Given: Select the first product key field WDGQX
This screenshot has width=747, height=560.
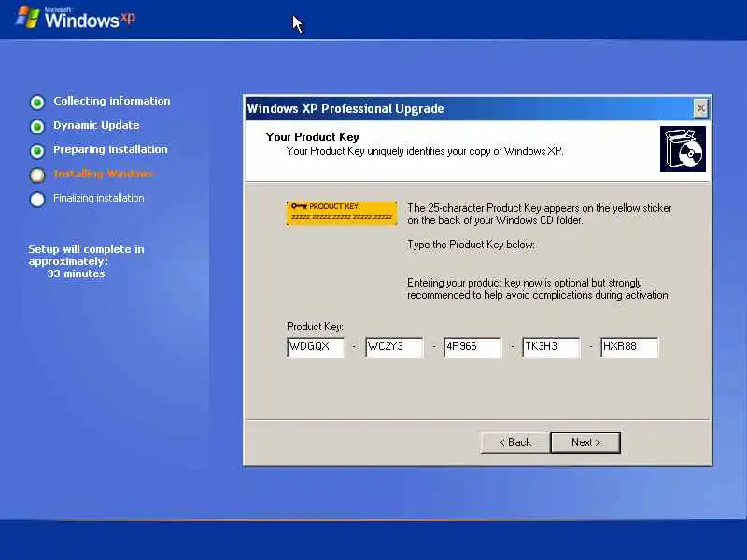Looking at the screenshot, I should click(x=316, y=346).
